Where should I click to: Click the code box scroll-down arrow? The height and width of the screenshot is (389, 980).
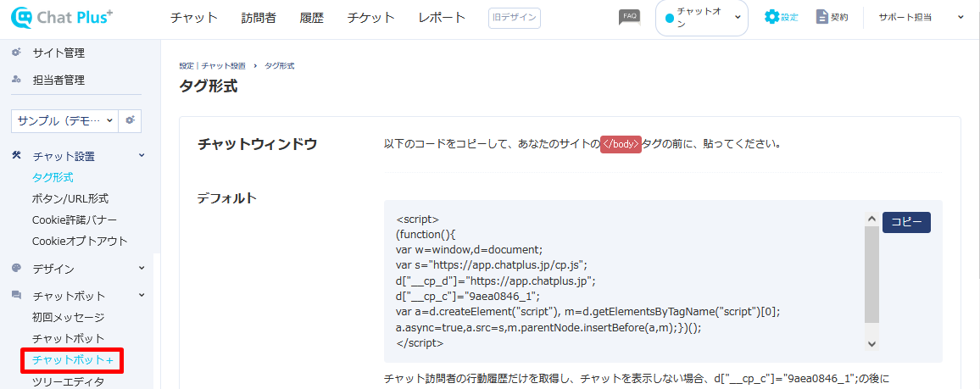(x=871, y=343)
